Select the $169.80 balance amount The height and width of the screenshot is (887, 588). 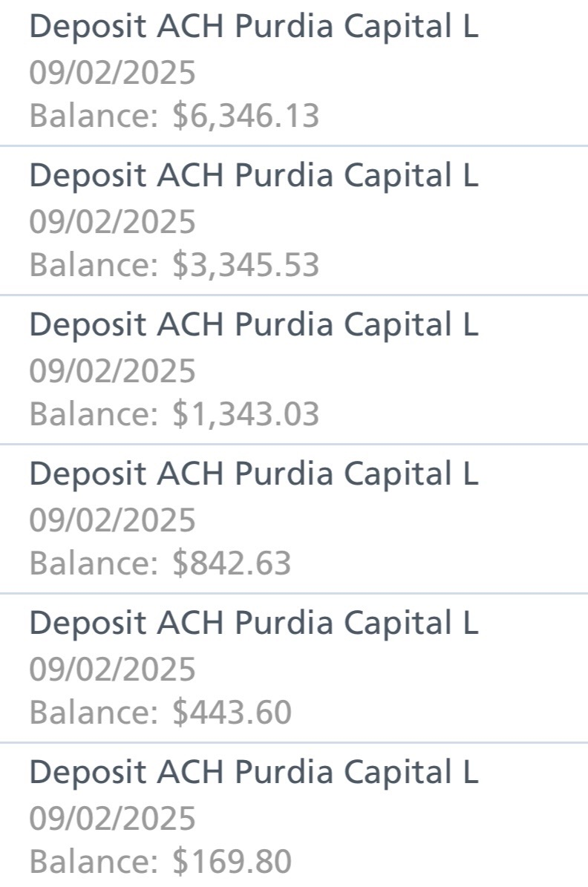click(x=232, y=862)
